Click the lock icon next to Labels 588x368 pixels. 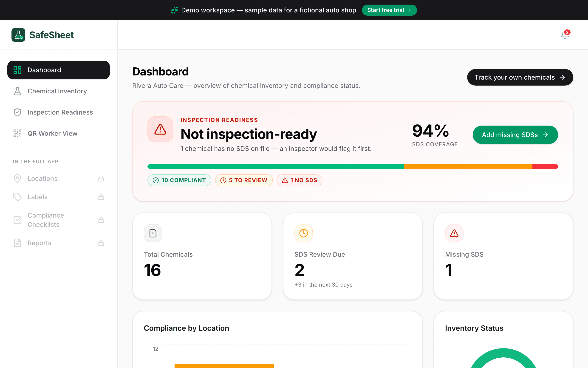(x=101, y=197)
